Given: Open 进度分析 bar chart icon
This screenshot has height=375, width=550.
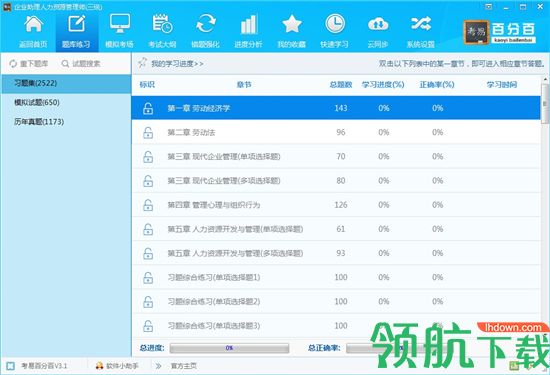Looking at the screenshot, I should (249, 24).
